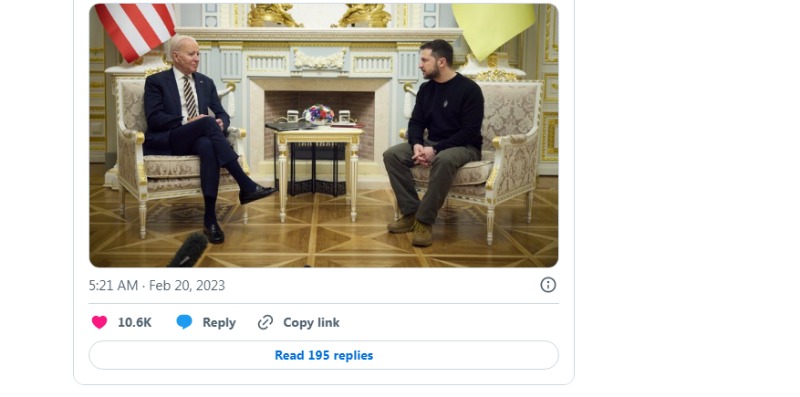The height and width of the screenshot is (397, 800).
Task: Click the microphone at the photo's bottom edge
Action: [189, 251]
